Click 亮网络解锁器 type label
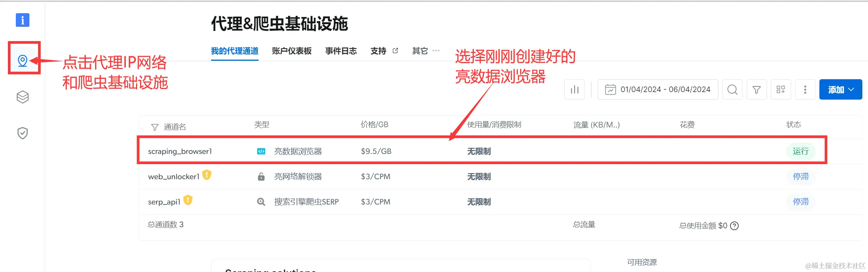Screen dimensions: 868x272 (298, 177)
